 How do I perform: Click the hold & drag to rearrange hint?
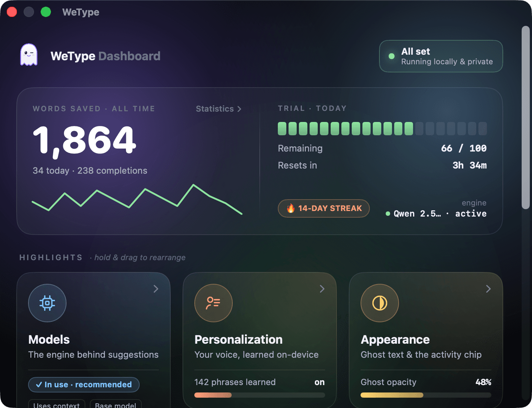coord(140,258)
